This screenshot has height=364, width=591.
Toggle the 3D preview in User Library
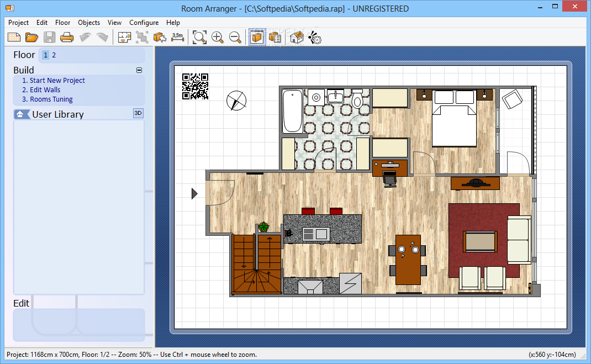[x=139, y=113]
